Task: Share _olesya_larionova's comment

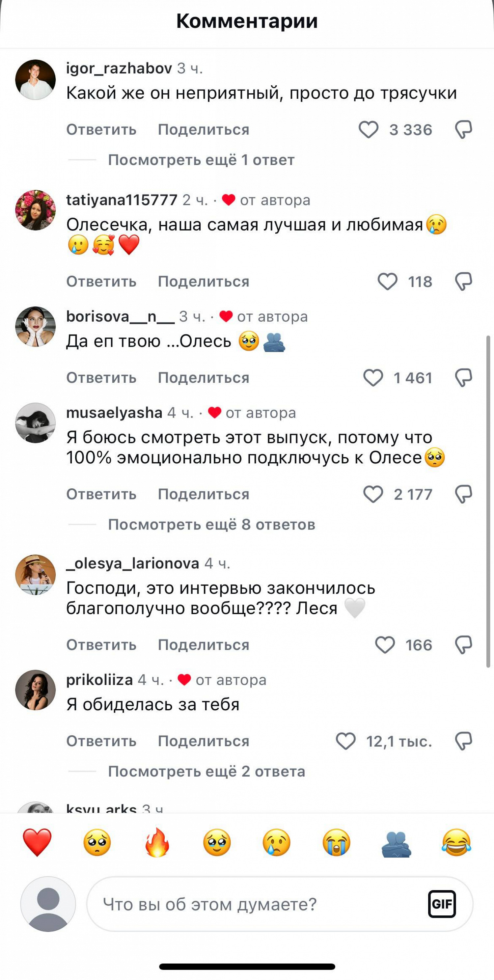Action: (x=204, y=645)
